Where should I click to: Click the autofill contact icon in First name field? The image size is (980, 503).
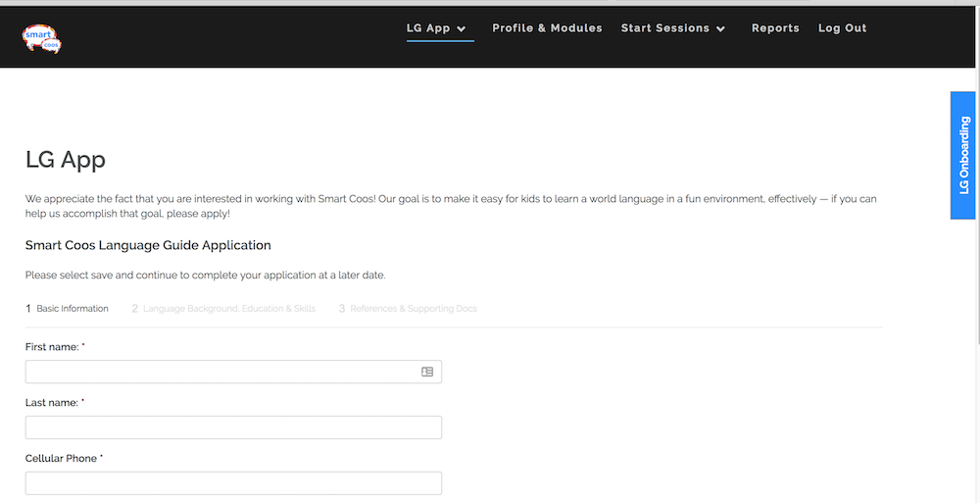point(427,372)
